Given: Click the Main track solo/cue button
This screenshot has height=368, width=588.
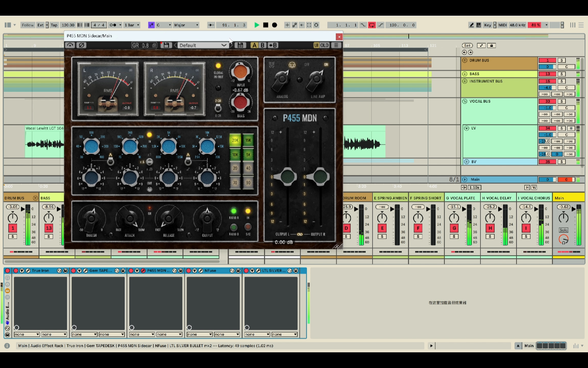Looking at the screenshot, I should tap(563, 230).
